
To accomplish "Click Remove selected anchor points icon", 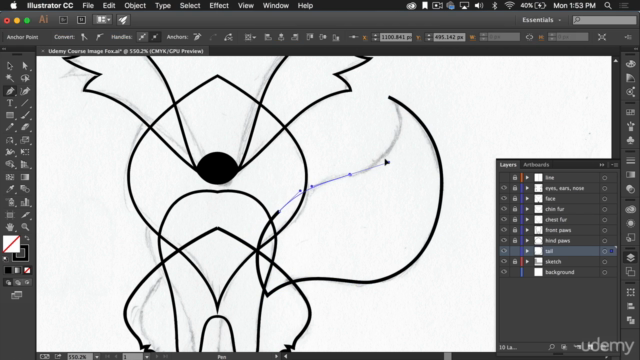I will (198, 37).
